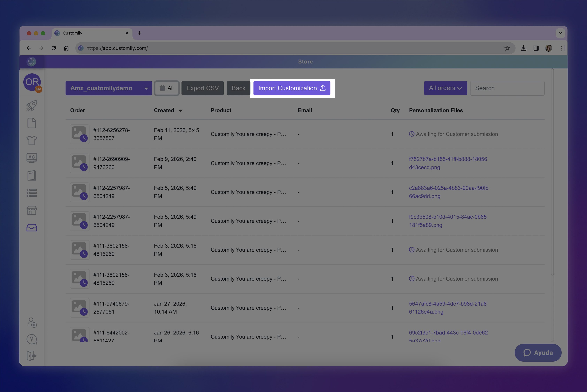Sort by Created column arrow
The width and height of the screenshot is (587, 392).
pyautogui.click(x=180, y=111)
